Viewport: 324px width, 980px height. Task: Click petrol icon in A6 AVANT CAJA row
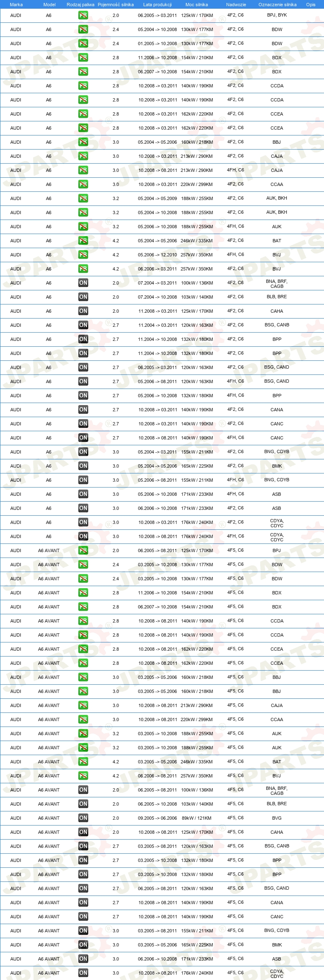(83, 705)
